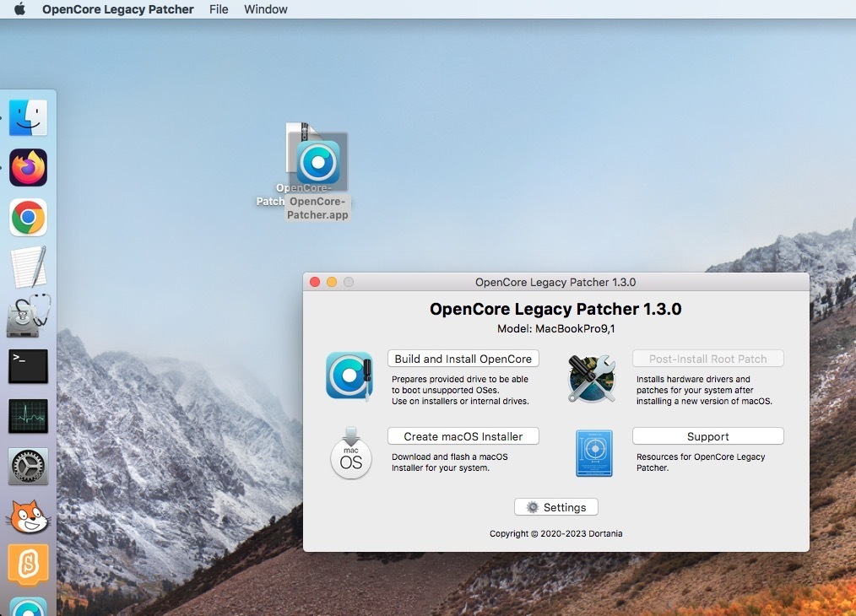Launch Google Chrome from the Dock

[x=28, y=217]
